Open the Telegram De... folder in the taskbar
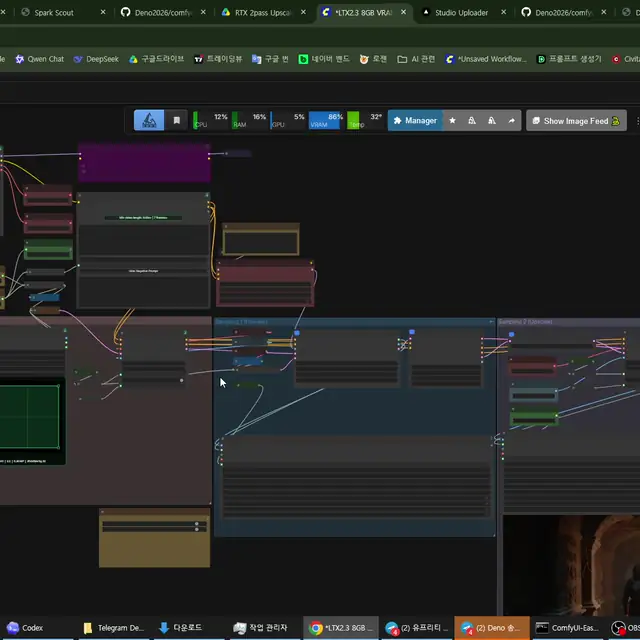640x640 pixels. 113,628
